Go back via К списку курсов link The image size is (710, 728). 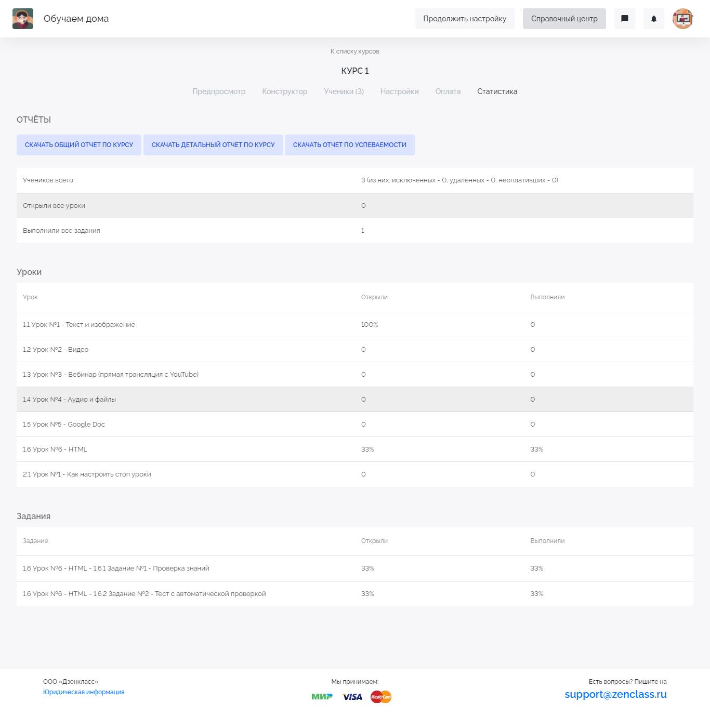click(355, 51)
